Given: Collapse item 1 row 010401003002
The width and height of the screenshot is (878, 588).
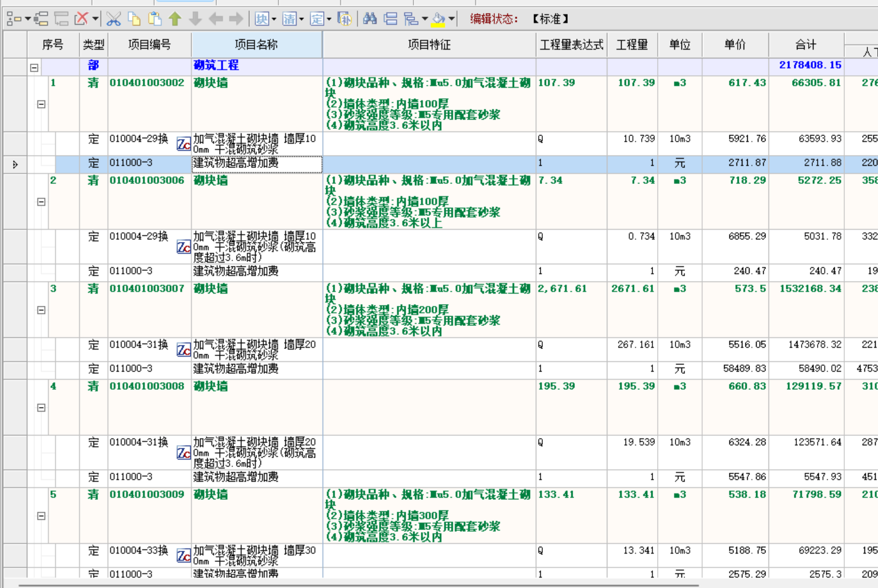Looking at the screenshot, I should pyautogui.click(x=41, y=104).
